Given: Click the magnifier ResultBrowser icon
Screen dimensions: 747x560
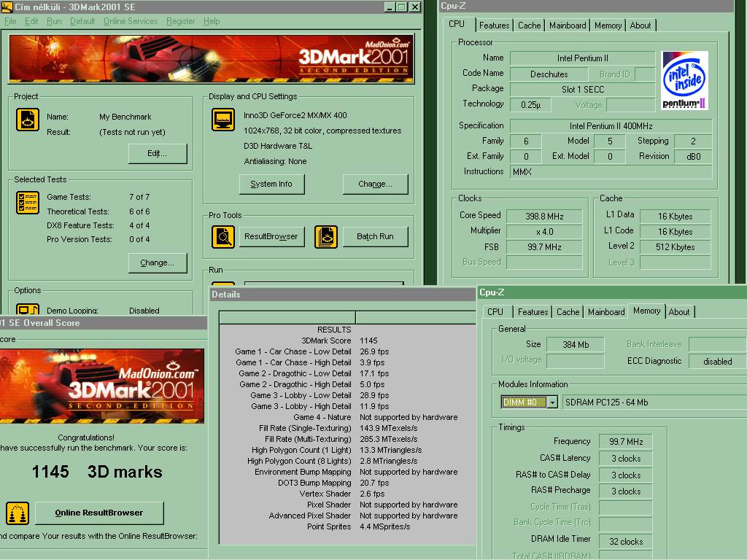Looking at the screenshot, I should pyautogui.click(x=223, y=237).
